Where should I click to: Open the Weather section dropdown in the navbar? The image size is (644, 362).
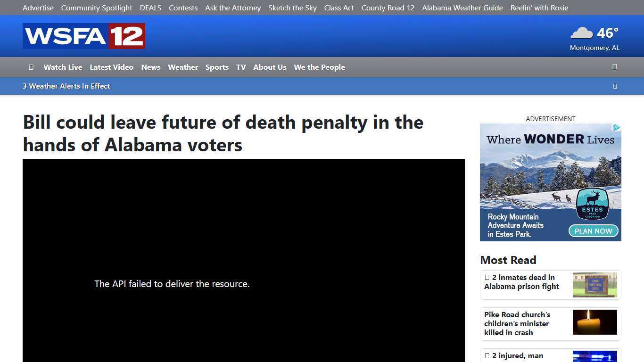tap(183, 67)
